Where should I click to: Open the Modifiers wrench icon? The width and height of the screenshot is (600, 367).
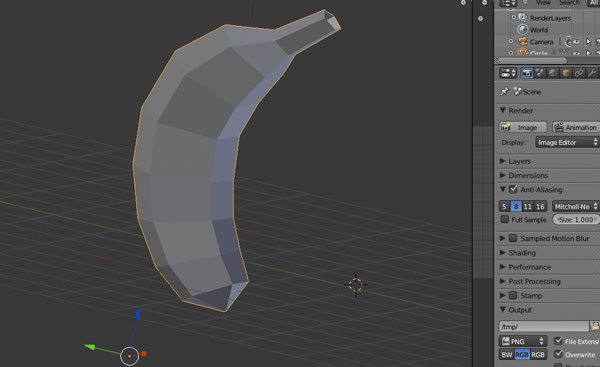pos(592,73)
